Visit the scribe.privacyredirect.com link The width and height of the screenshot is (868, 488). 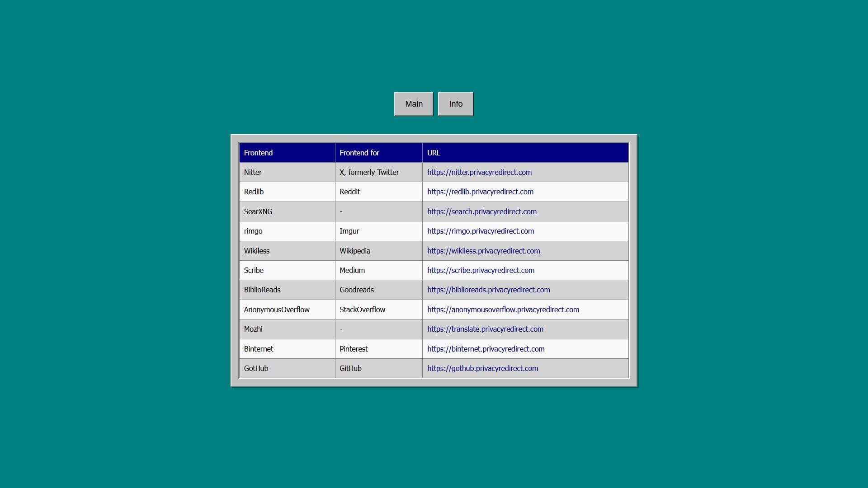coord(481,270)
